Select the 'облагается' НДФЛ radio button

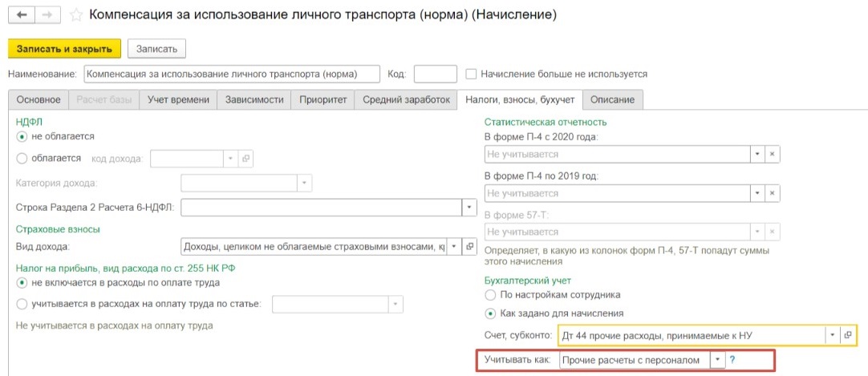tap(22, 159)
